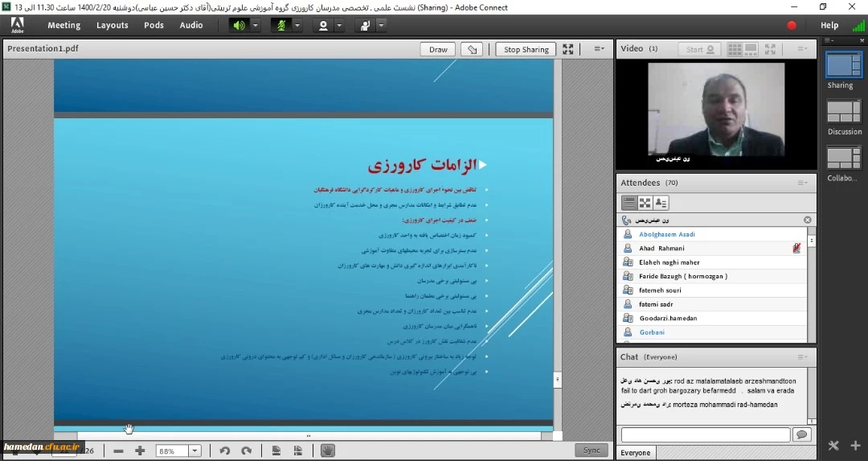Image resolution: width=868 pixels, height=461 pixels.
Task: Open the Meeting menu
Action: [x=63, y=26]
